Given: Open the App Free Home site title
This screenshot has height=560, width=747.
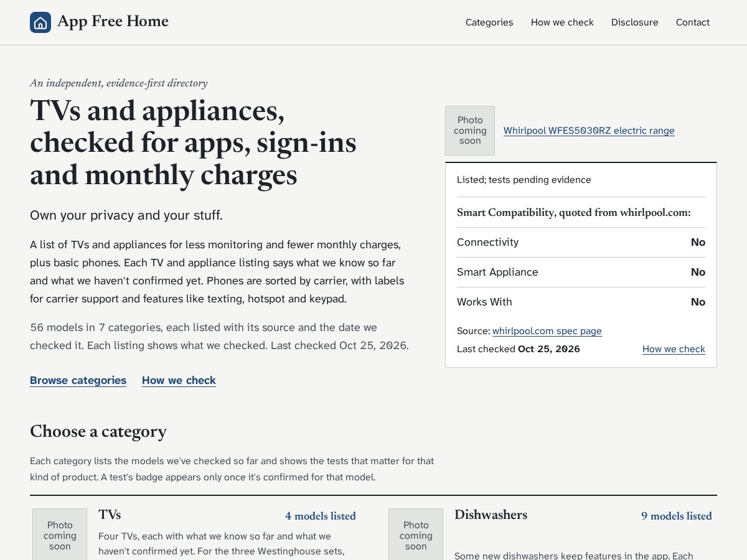Looking at the screenshot, I should (113, 22).
